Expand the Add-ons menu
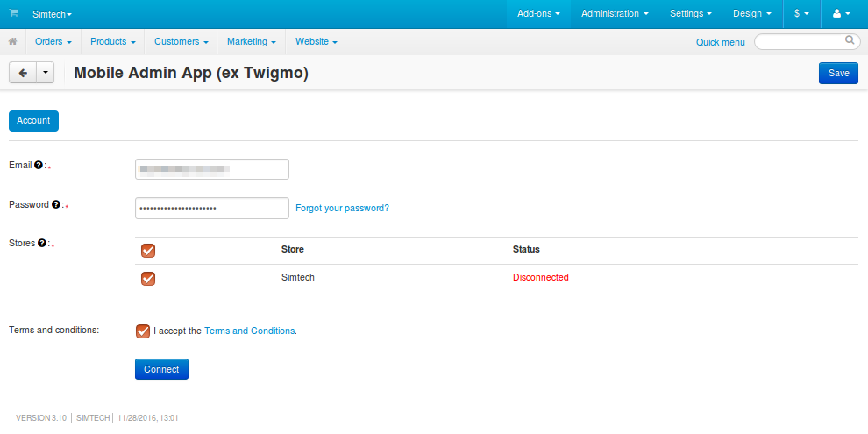The image size is (868, 434). pyautogui.click(x=538, y=14)
